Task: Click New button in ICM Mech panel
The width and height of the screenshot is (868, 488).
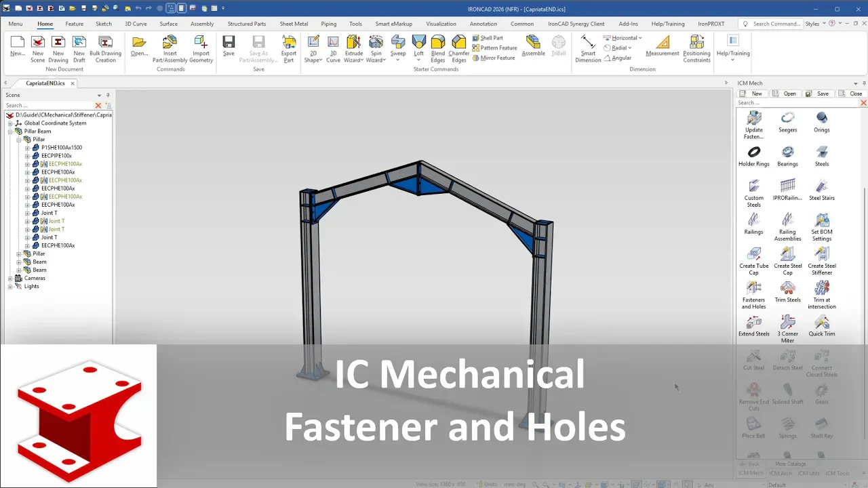Action: [751, 94]
